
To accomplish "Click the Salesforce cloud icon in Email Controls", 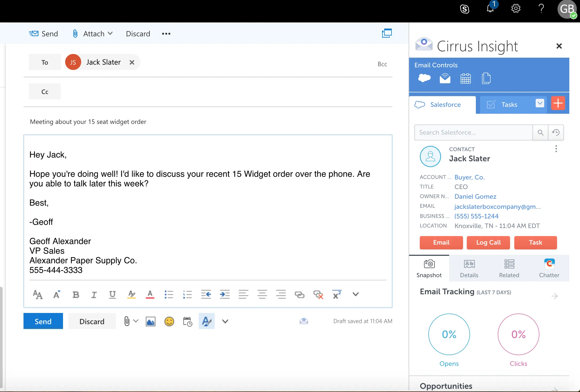I will tap(424, 78).
